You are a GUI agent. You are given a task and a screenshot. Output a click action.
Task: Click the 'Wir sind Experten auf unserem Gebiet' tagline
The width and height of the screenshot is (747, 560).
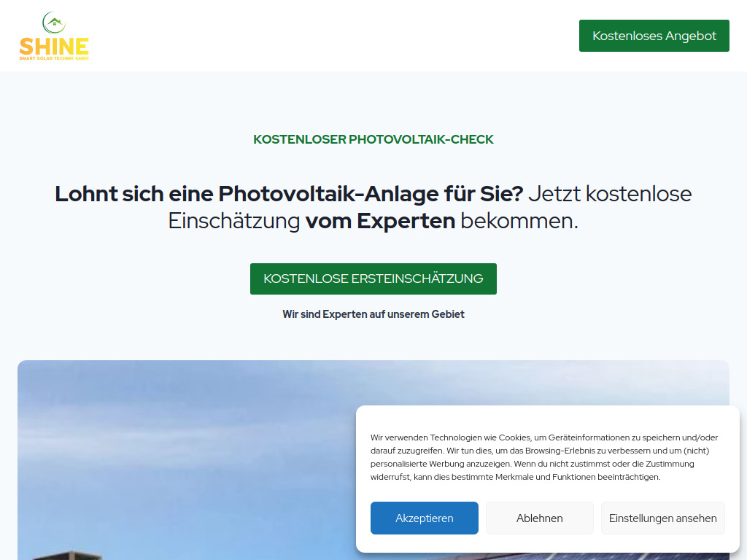[x=373, y=314]
